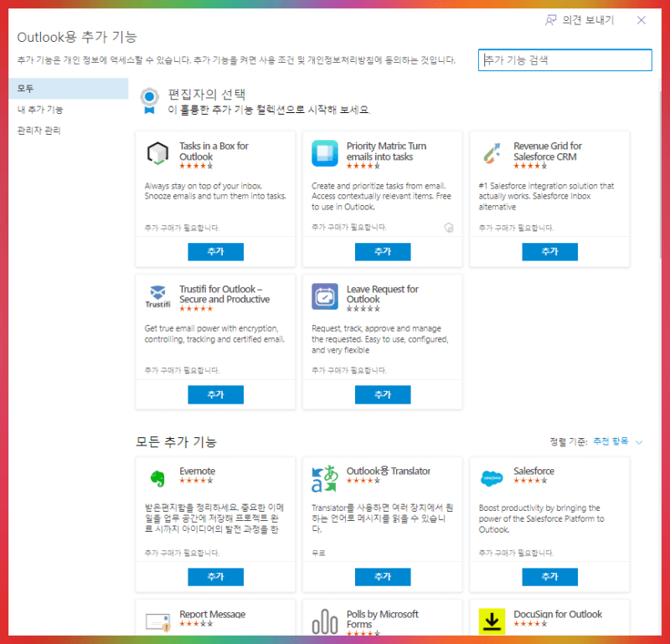
Task: Click the 편집자의 선택 badge icon
Action: pos(149,100)
